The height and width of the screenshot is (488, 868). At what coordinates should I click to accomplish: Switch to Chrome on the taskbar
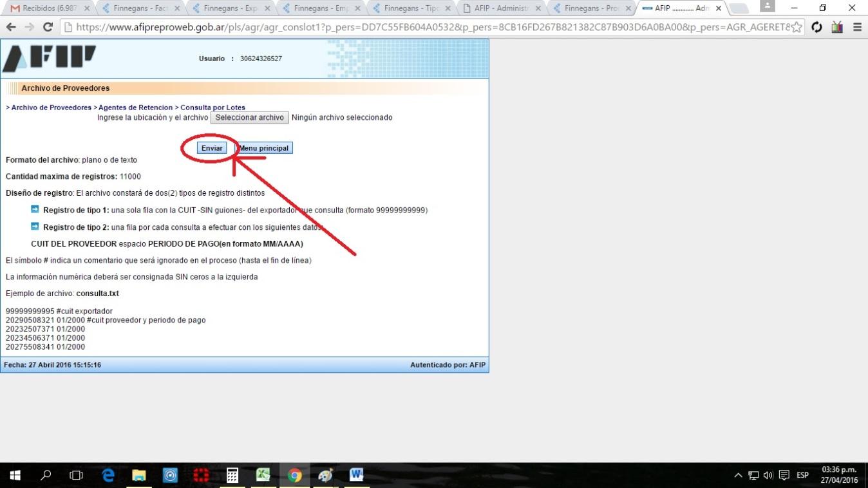295,475
